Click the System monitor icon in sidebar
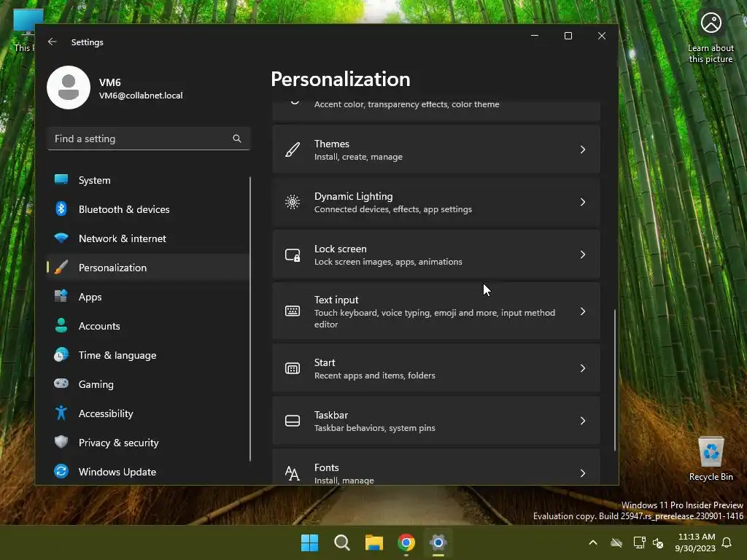The width and height of the screenshot is (747, 560). (x=61, y=179)
